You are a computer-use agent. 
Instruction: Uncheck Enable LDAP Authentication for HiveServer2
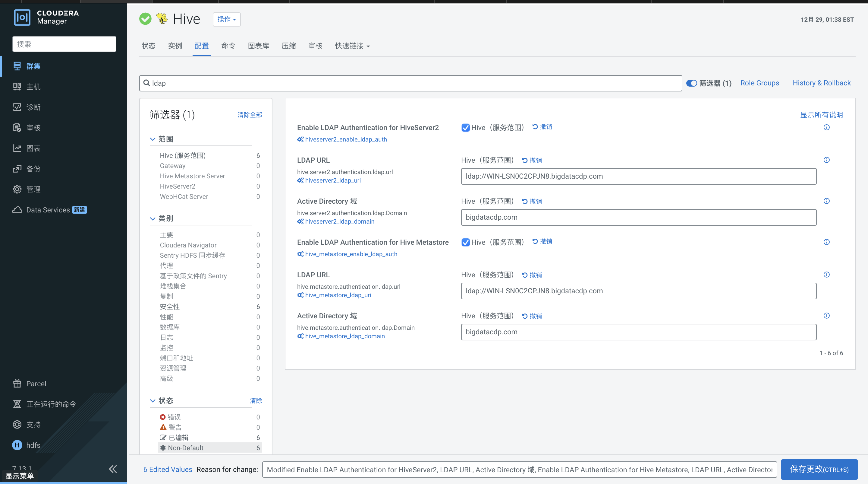[x=465, y=128]
